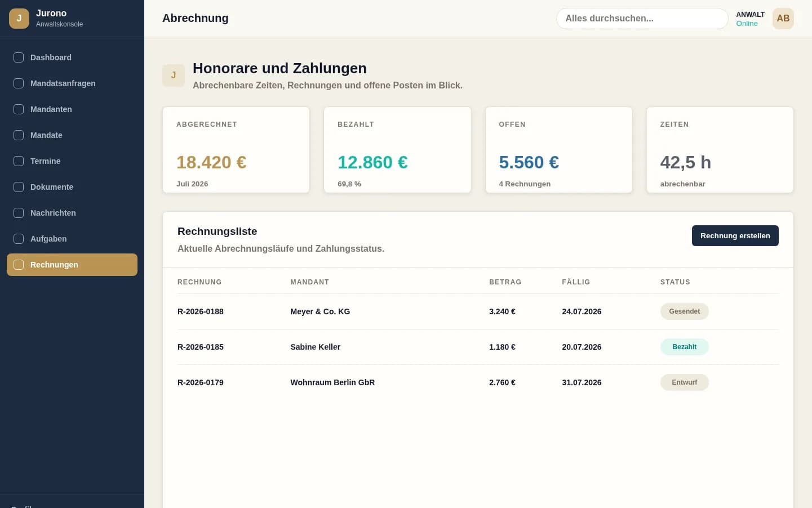812x508 pixels.
Task: Click due date 20.07.2026
Action: click(x=582, y=347)
